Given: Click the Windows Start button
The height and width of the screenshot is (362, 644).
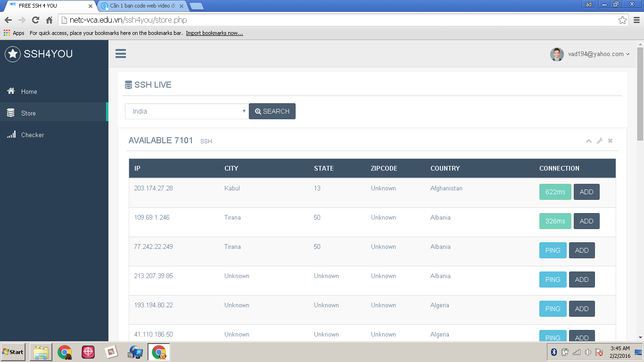Looking at the screenshot, I should pyautogui.click(x=13, y=352).
